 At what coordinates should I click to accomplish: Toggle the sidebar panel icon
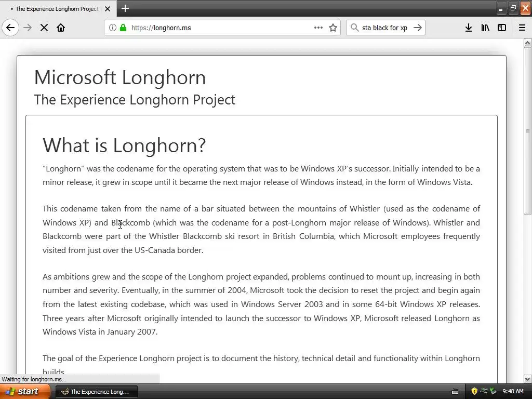tap(502, 28)
